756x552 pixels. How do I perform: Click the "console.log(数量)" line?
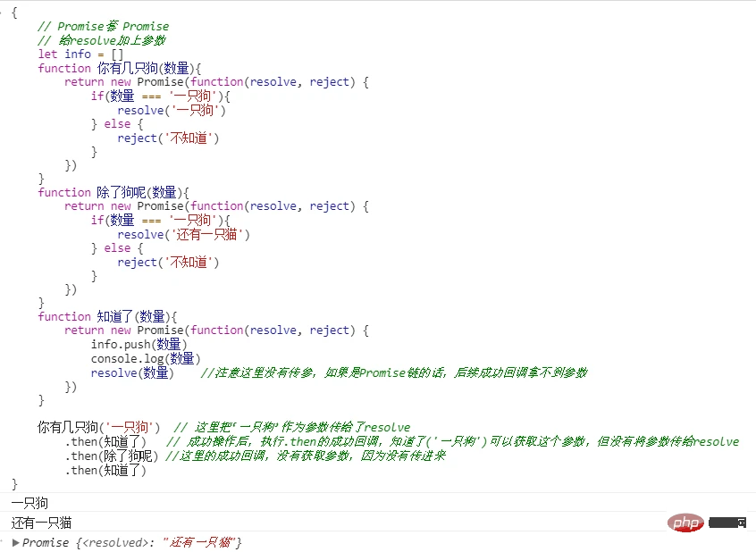point(146,359)
